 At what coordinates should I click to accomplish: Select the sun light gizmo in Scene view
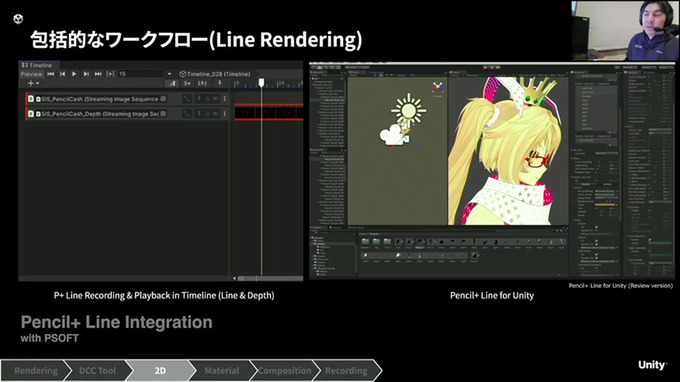tap(409, 110)
